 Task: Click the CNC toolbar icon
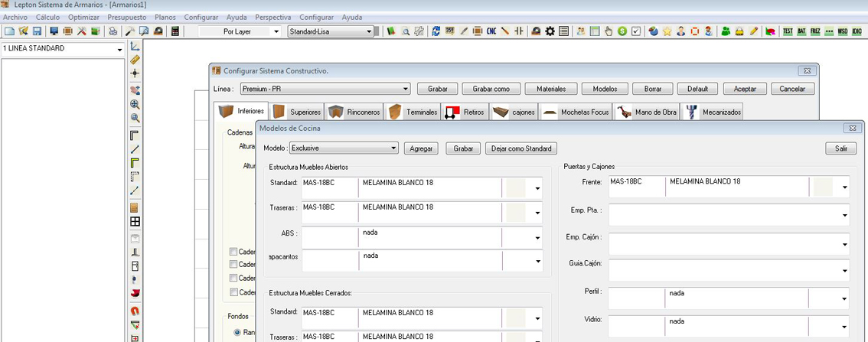click(491, 31)
